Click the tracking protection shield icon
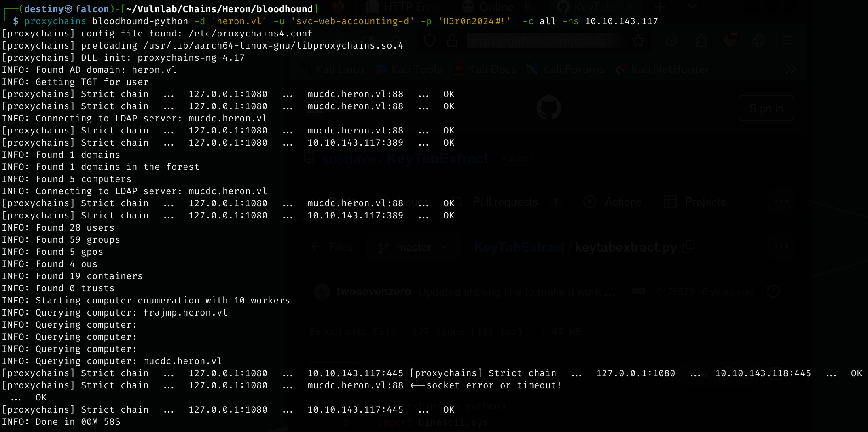Image resolution: width=868 pixels, height=432 pixels. [430, 41]
